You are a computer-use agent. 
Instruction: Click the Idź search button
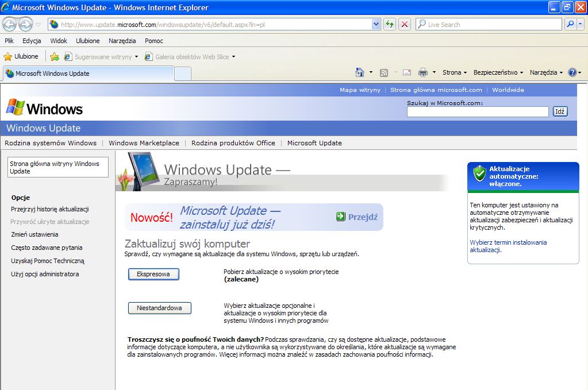coord(560,111)
